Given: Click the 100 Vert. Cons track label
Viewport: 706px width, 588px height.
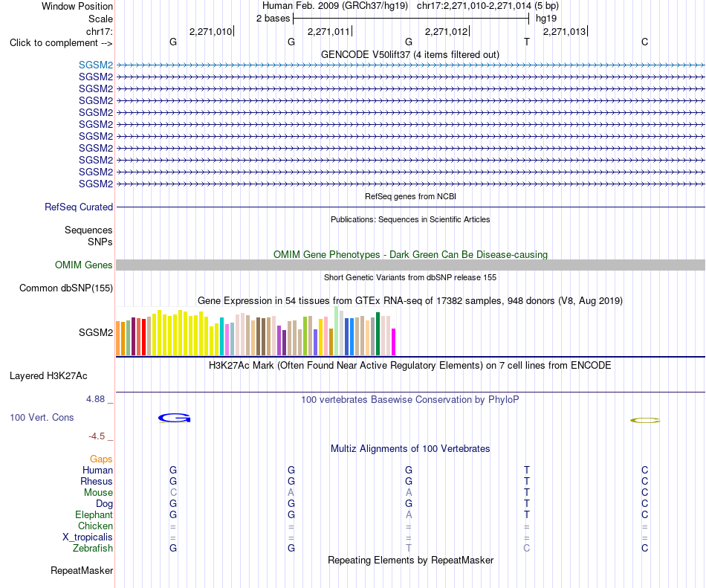Looking at the screenshot, I should click(x=42, y=417).
